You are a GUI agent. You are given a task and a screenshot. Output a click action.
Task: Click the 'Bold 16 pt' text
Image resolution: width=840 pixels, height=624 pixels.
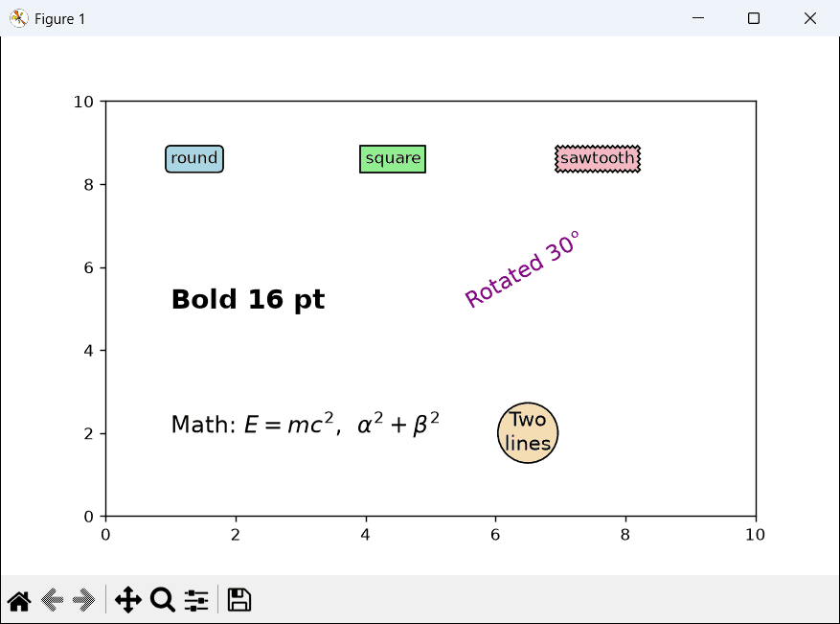pos(248,300)
